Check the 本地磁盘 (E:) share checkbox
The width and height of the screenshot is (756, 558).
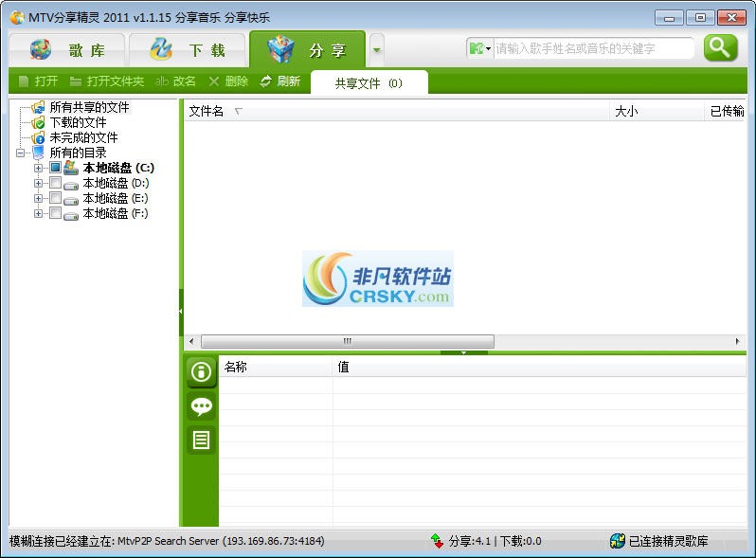click(x=56, y=198)
